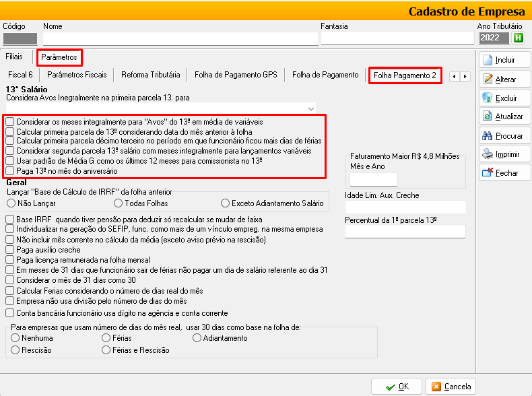Check Considerar o mês de 31 dias como 30
This screenshot has width=532, height=396.
(10, 280)
